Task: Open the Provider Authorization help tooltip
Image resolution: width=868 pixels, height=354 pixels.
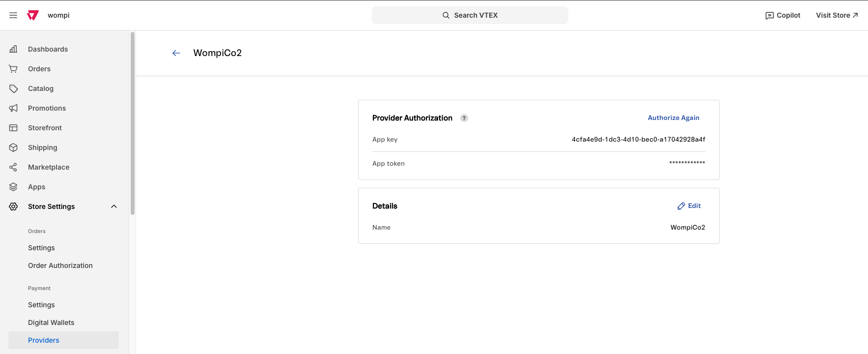Action: (464, 118)
